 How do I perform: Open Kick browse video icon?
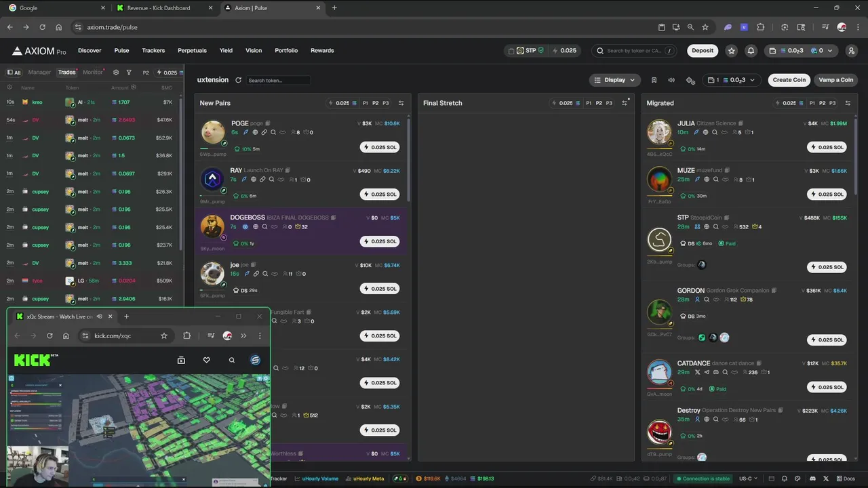coord(181,361)
